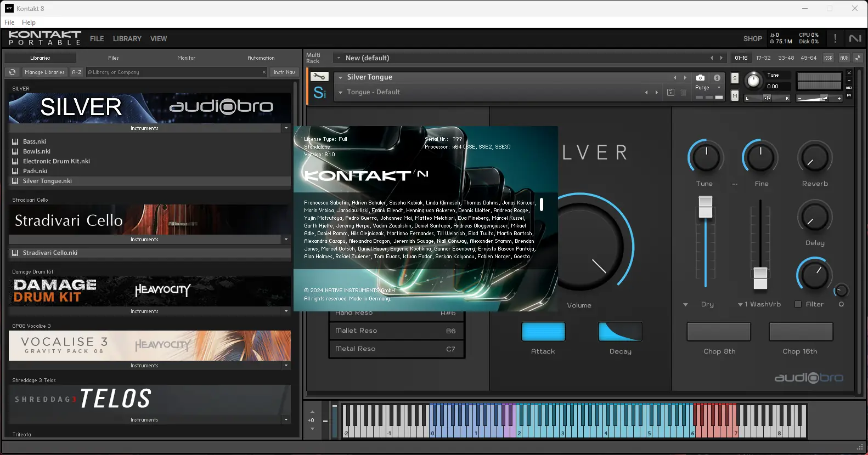Open the instrument edit wrench icon
The image size is (868, 455).
319,77
